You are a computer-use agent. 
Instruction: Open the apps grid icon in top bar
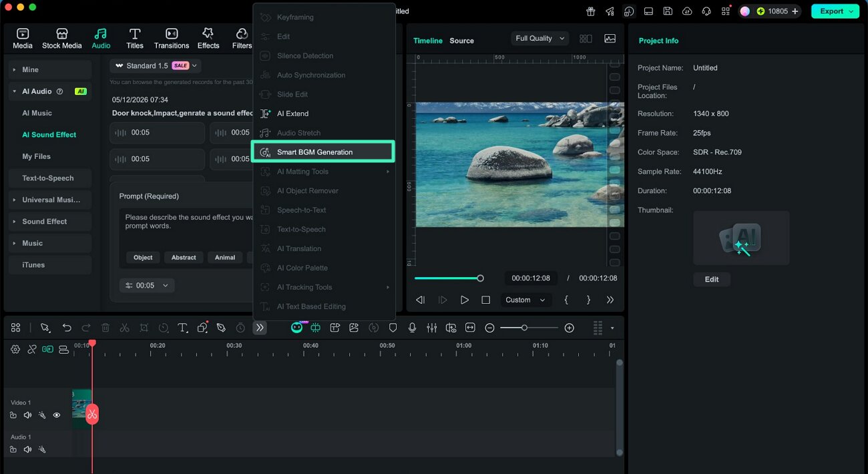(x=726, y=11)
